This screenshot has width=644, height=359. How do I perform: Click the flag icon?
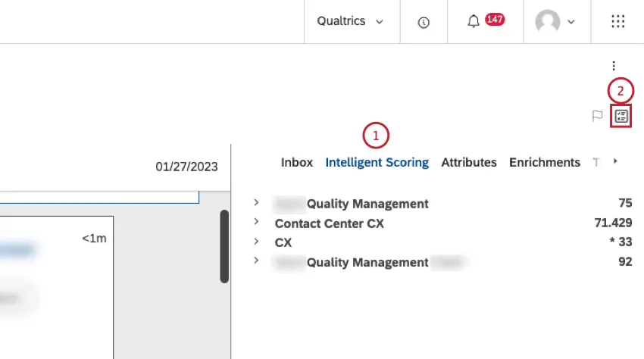(597, 116)
